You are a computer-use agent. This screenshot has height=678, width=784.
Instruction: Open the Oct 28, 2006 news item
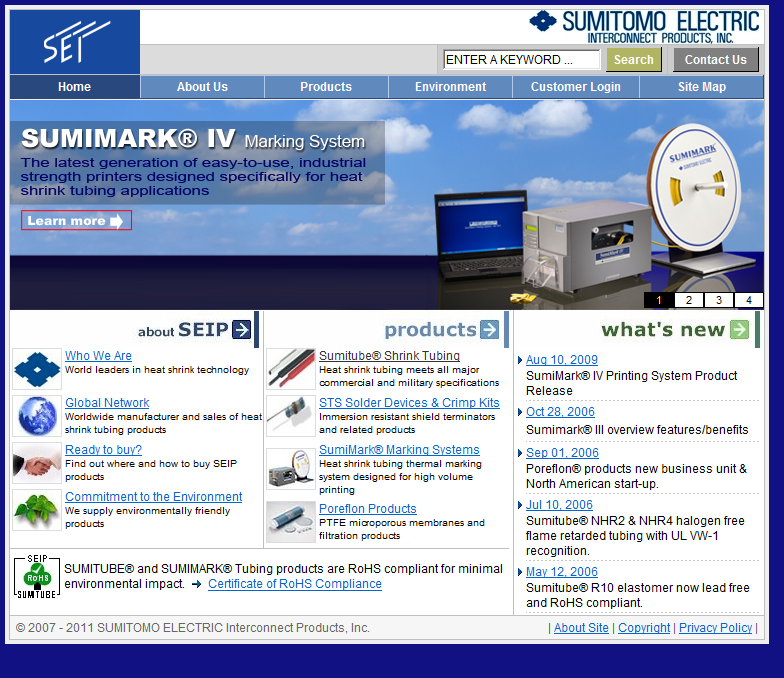click(560, 412)
